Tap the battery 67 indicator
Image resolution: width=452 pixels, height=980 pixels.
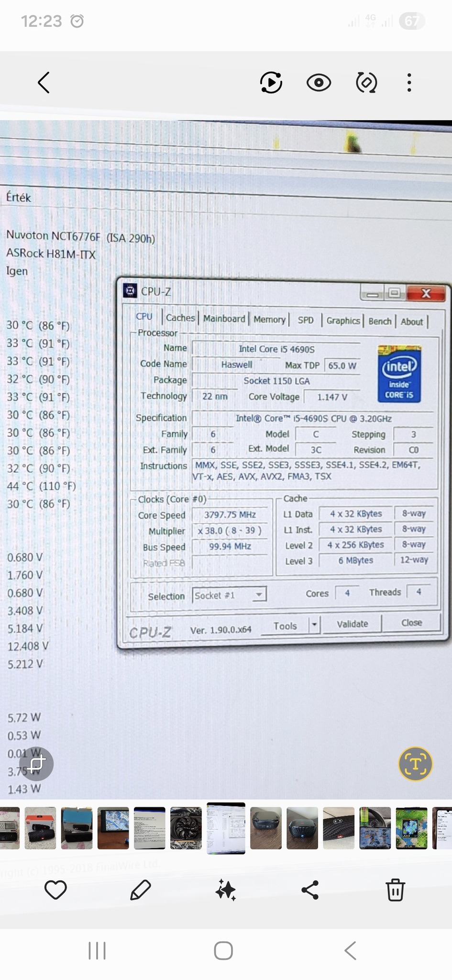(x=412, y=21)
